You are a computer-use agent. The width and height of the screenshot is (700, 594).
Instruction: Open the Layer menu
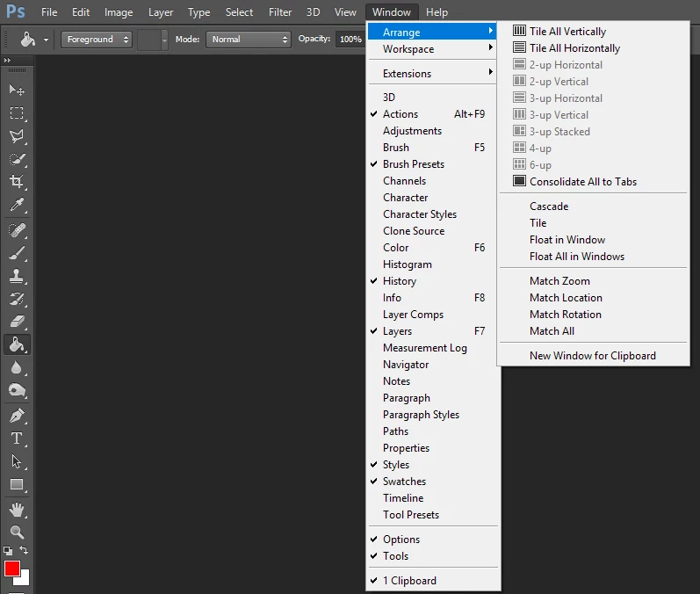[x=161, y=12]
